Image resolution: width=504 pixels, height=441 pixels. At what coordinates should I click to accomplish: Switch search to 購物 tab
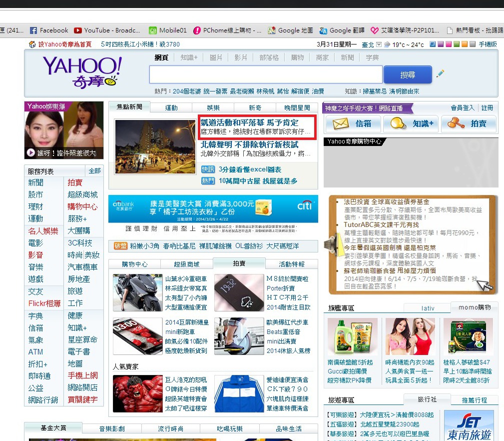[x=297, y=57]
